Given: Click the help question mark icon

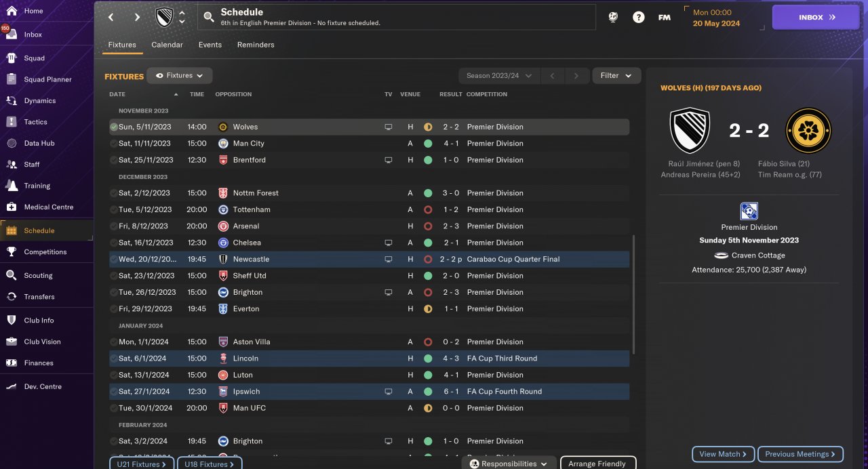Looking at the screenshot, I should pyautogui.click(x=639, y=18).
